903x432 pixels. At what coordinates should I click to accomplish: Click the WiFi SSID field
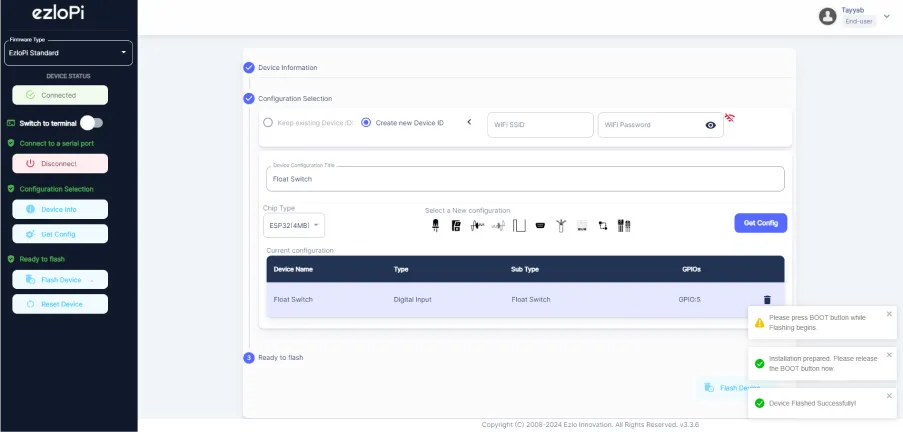tap(540, 125)
